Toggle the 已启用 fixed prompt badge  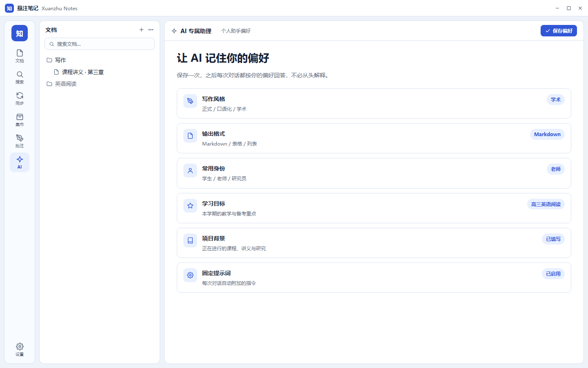553,274
